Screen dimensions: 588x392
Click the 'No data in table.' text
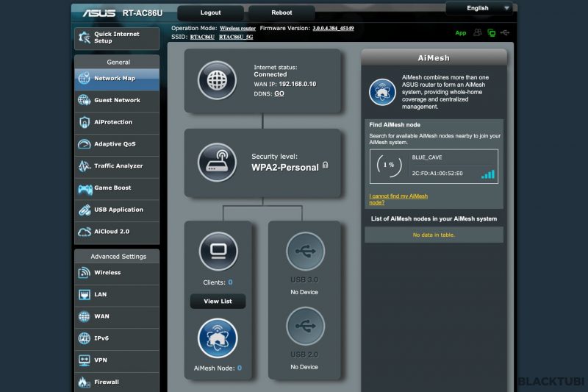434,235
